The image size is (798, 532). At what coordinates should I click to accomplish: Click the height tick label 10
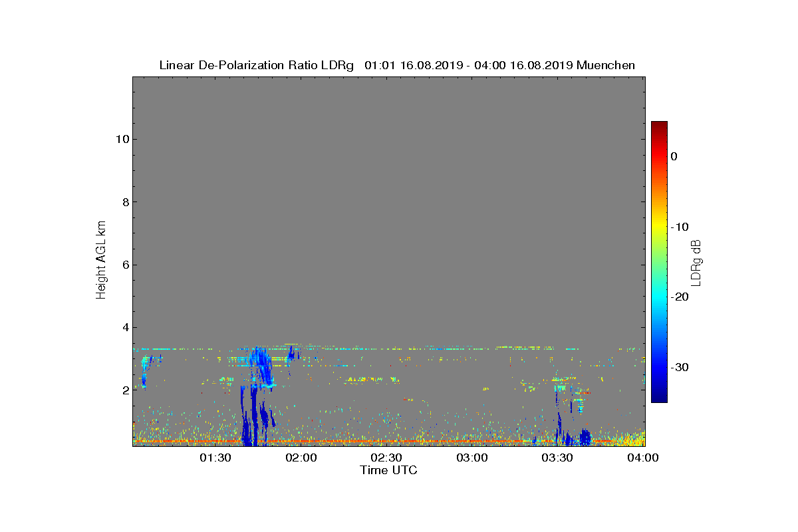pos(122,140)
